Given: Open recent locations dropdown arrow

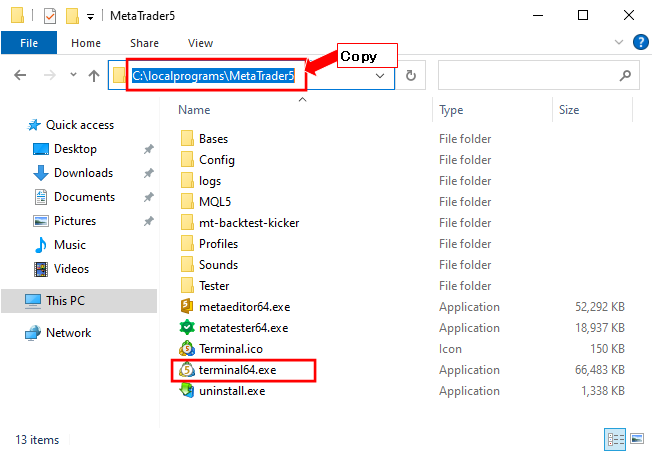Looking at the screenshot, I should pos(73,75).
